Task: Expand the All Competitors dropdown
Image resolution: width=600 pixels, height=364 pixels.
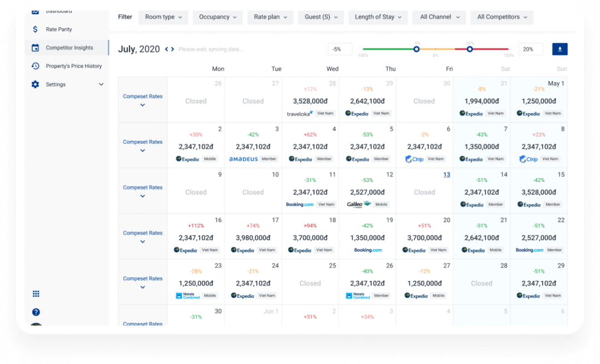Action: point(502,17)
